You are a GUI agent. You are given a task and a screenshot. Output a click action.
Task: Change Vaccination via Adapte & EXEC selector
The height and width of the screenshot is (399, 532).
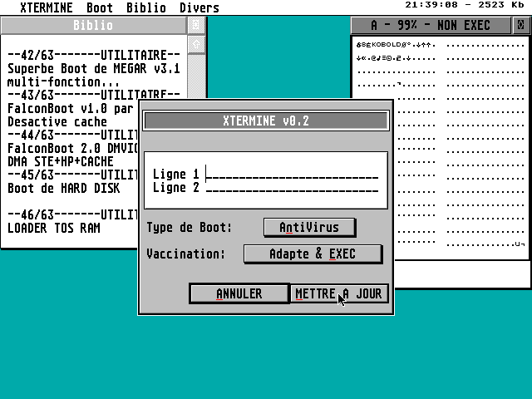[x=313, y=254]
